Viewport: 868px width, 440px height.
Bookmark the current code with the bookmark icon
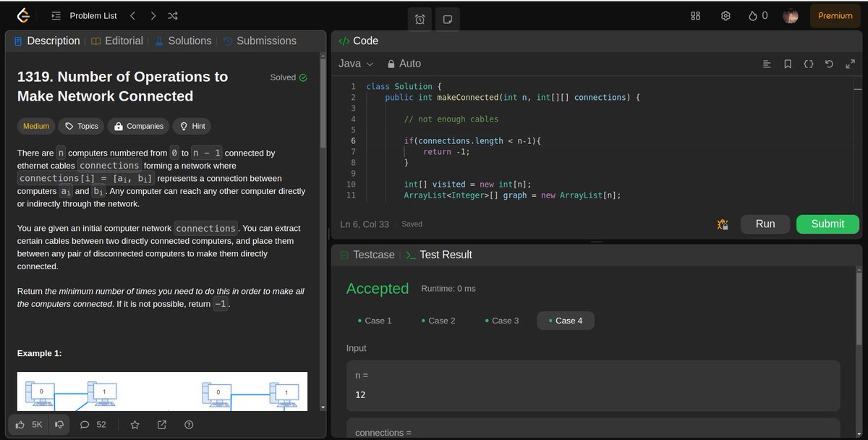tap(787, 64)
